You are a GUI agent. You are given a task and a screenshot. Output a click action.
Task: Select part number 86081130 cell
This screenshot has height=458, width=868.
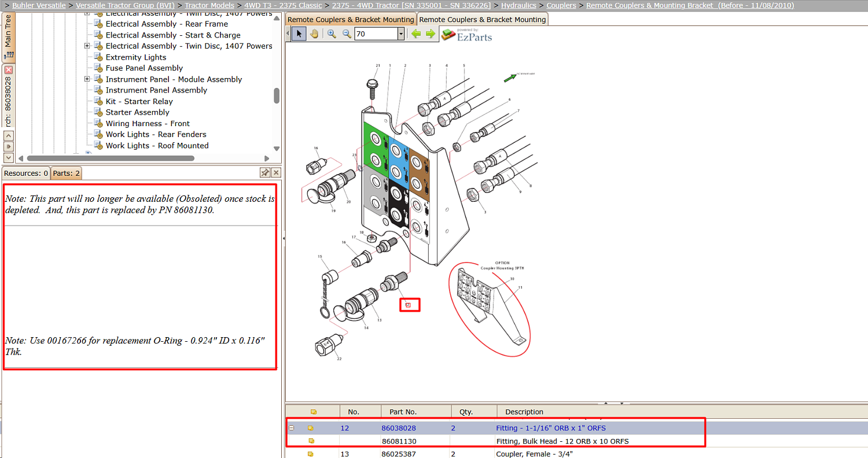click(x=399, y=441)
